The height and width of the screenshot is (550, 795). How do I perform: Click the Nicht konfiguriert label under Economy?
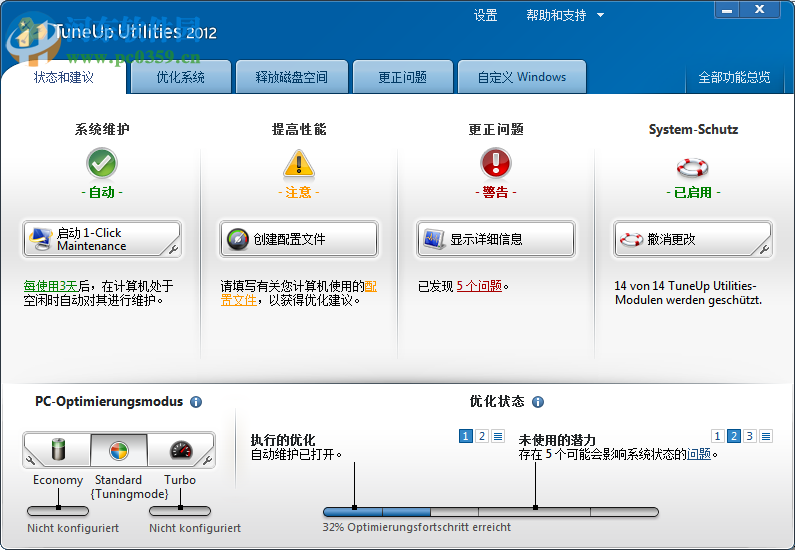coord(73,528)
